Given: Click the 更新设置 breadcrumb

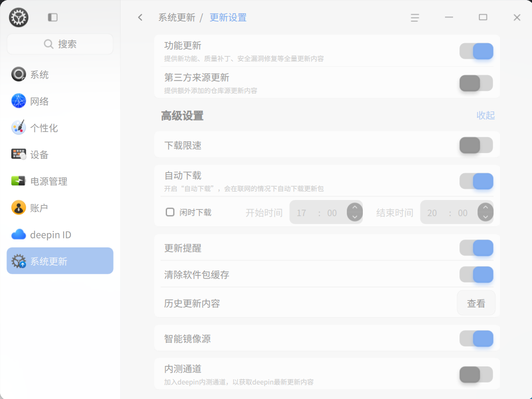Looking at the screenshot, I should point(228,17).
